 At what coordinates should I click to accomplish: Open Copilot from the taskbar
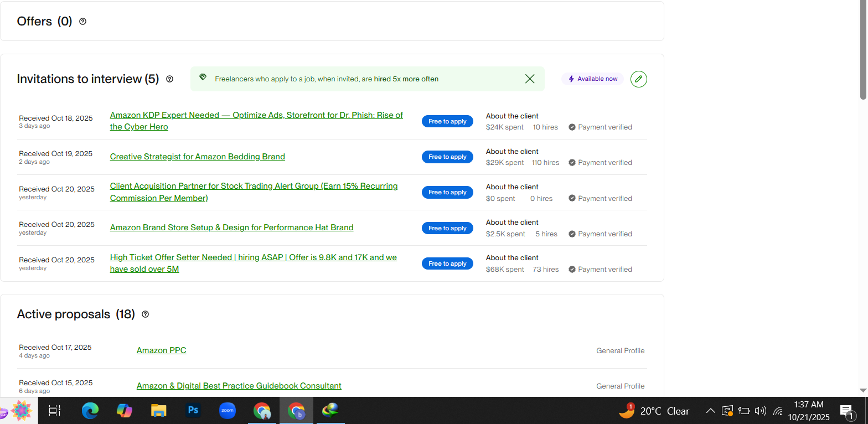(125, 411)
